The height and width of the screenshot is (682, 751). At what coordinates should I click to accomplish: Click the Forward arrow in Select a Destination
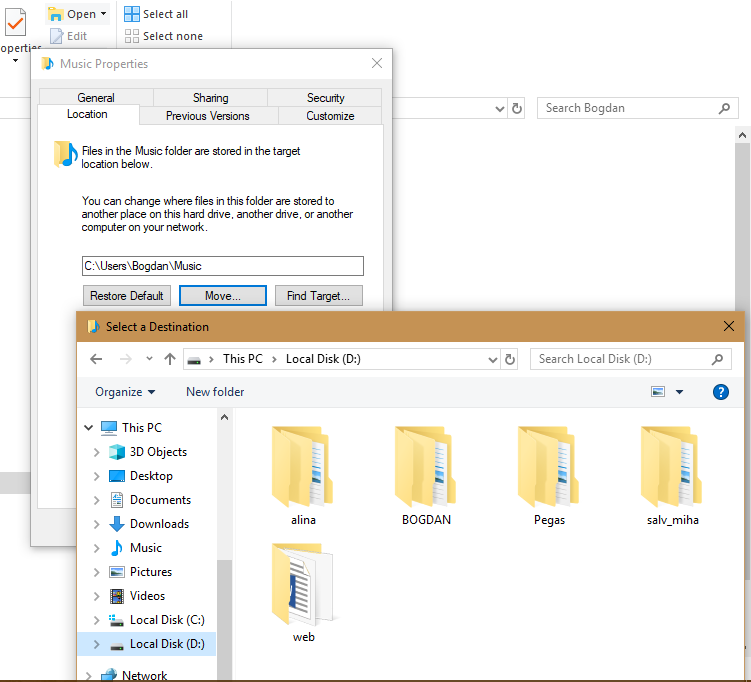click(x=125, y=359)
